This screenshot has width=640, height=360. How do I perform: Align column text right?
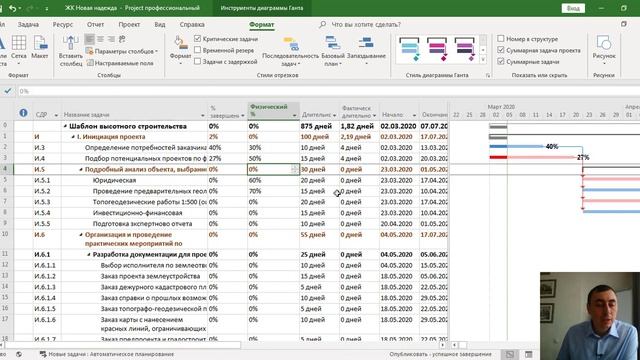tap(111, 39)
